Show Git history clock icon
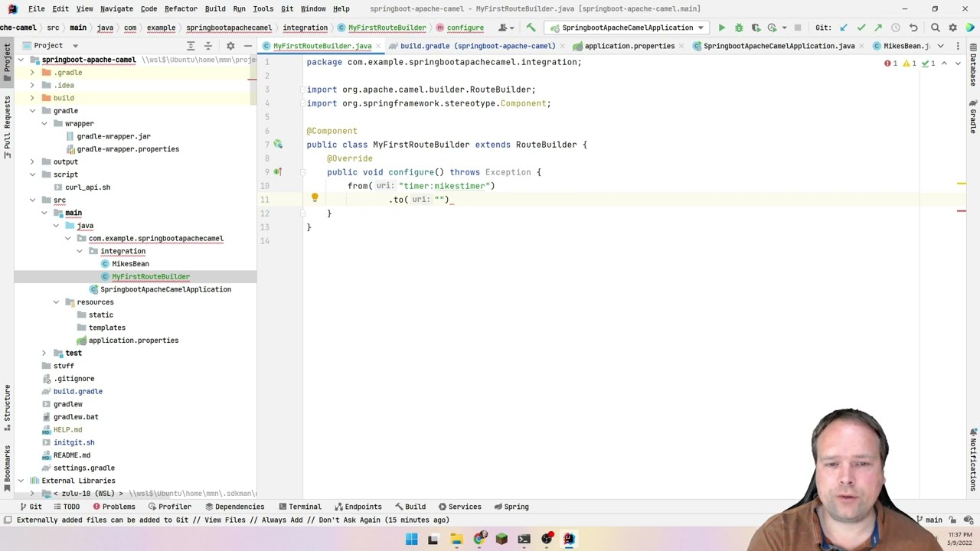Screen dimensions: 980x551 896,28
